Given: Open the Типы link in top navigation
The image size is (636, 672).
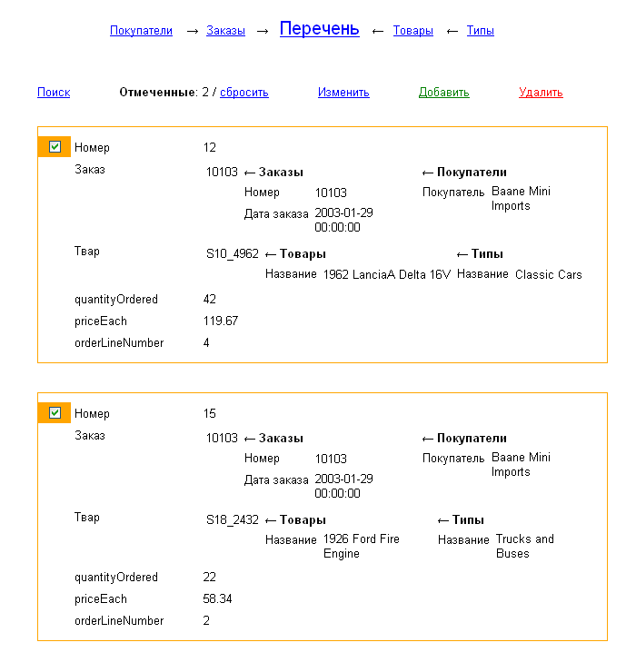Looking at the screenshot, I should [480, 31].
